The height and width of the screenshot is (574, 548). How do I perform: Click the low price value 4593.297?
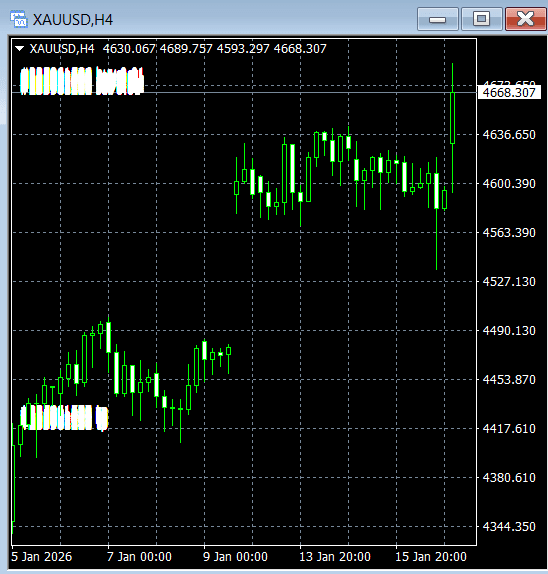[x=243, y=48]
